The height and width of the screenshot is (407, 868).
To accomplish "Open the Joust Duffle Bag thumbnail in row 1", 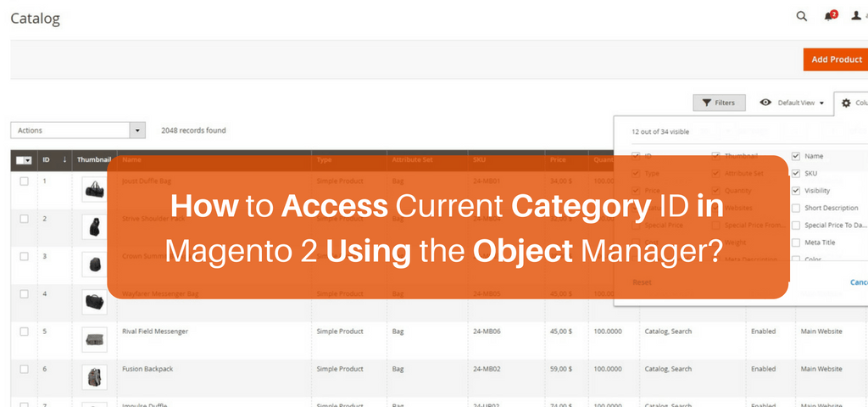I will coord(94,189).
